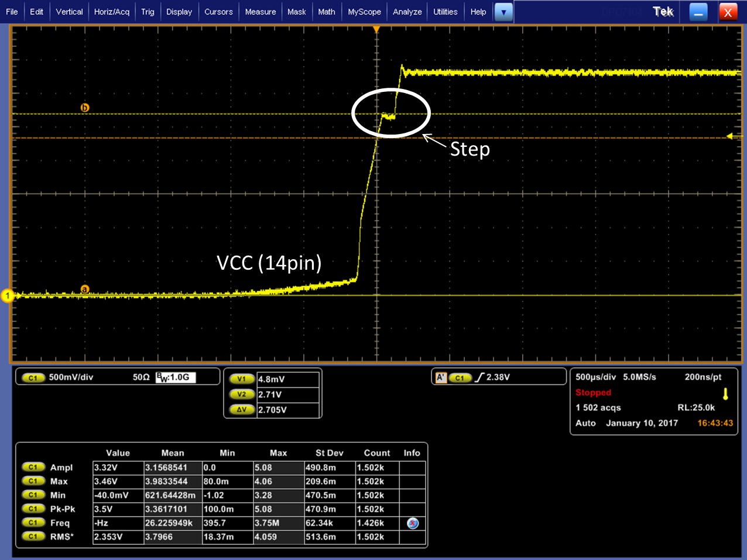Click the V1 cursor badge

(x=241, y=379)
